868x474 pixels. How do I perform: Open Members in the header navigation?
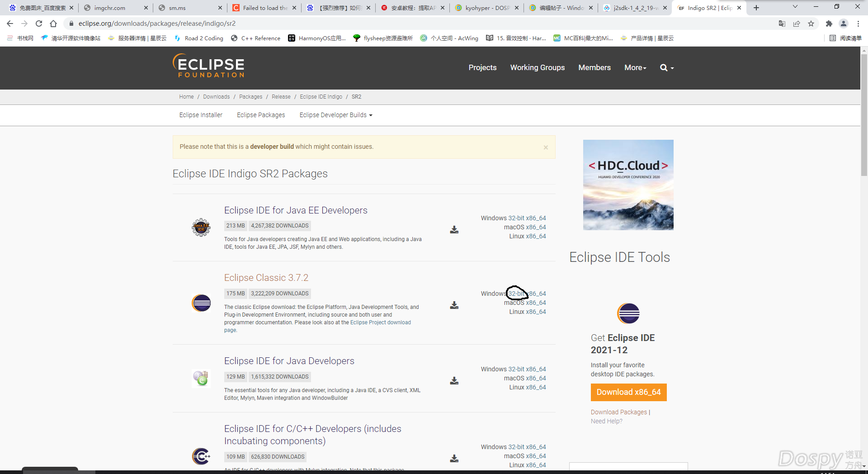click(594, 68)
